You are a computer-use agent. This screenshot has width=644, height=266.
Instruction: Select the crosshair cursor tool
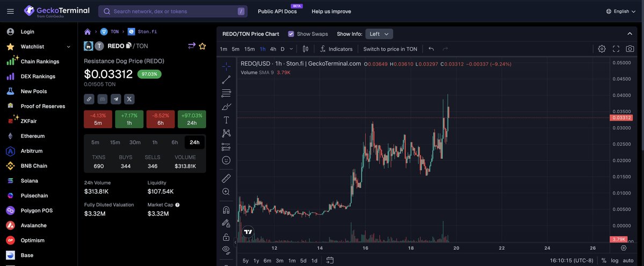(226, 66)
